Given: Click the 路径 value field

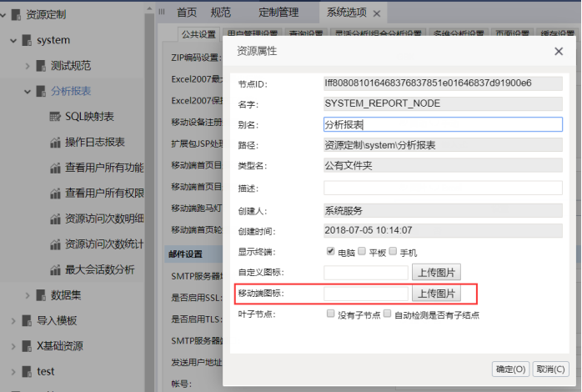Looking at the screenshot, I should click(x=443, y=145).
